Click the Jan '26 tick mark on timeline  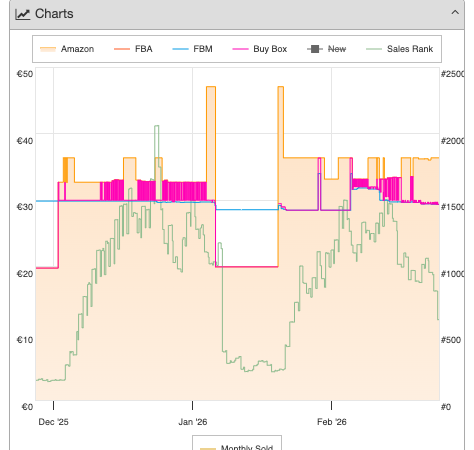[x=192, y=405]
